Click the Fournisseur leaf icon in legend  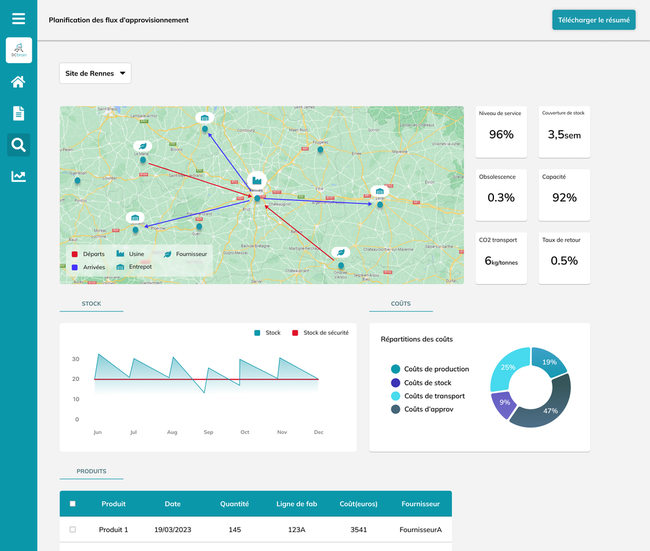pyautogui.click(x=167, y=254)
